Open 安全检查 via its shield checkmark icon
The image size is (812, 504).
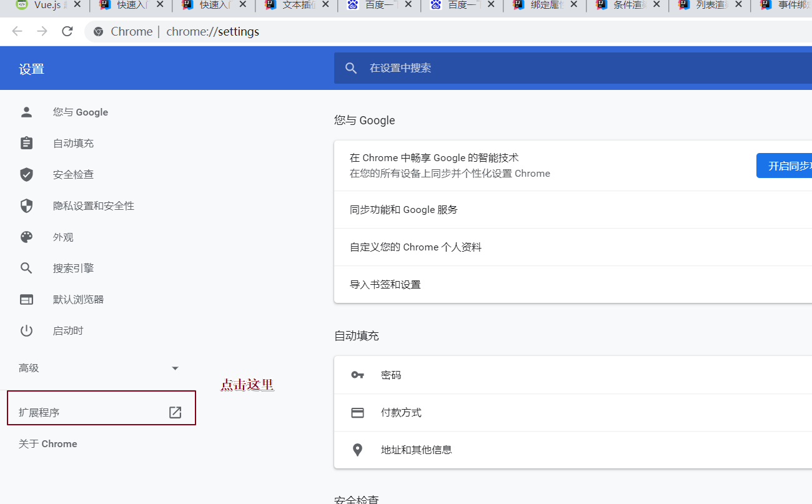coord(26,175)
